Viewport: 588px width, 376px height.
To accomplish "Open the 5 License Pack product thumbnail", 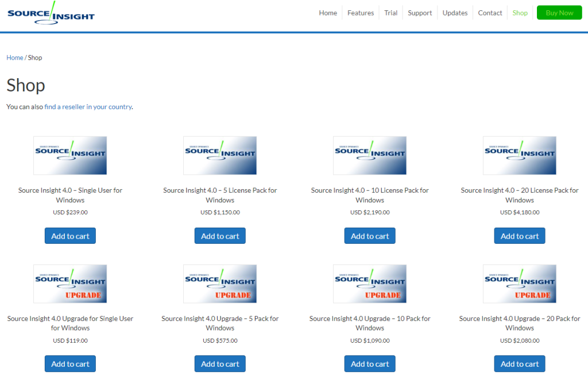I will pyautogui.click(x=220, y=155).
